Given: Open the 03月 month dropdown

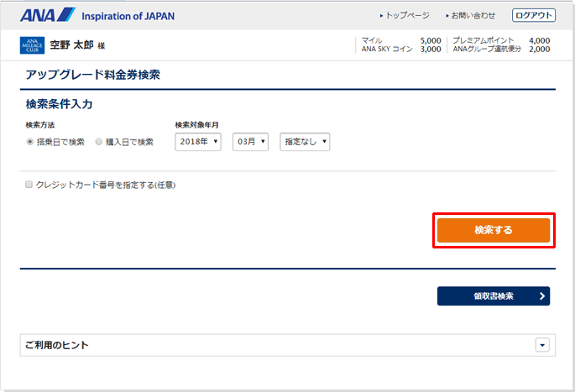Looking at the screenshot, I should [249, 142].
